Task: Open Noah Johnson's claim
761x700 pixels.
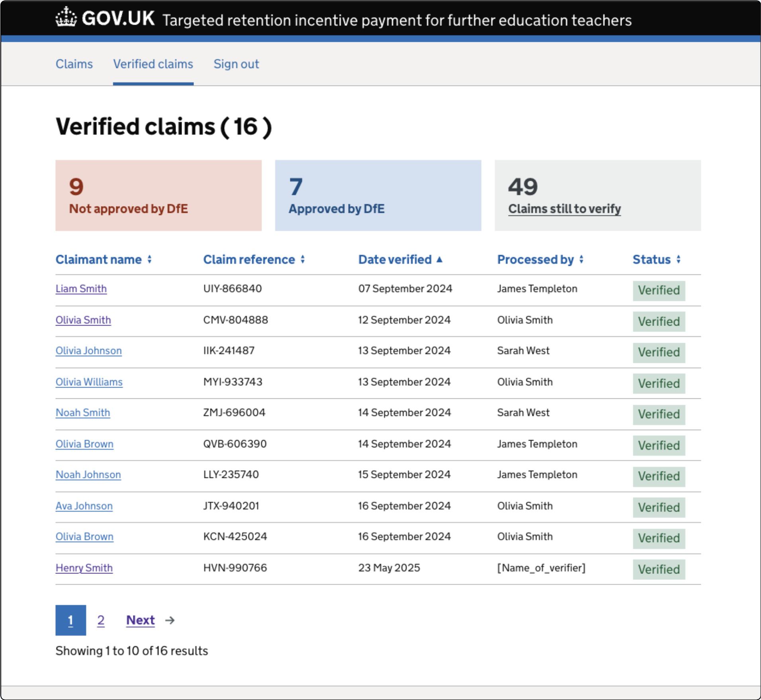Action: coord(88,474)
